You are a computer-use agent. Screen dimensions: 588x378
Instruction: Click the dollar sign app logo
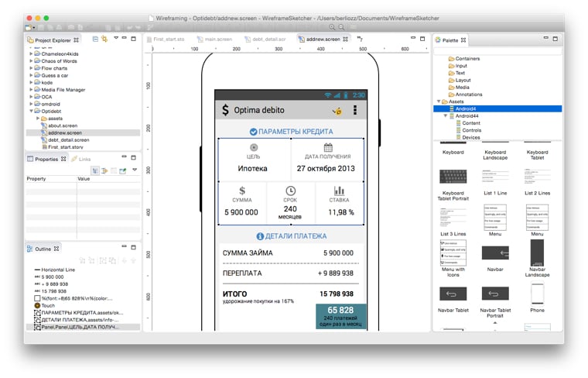click(225, 110)
